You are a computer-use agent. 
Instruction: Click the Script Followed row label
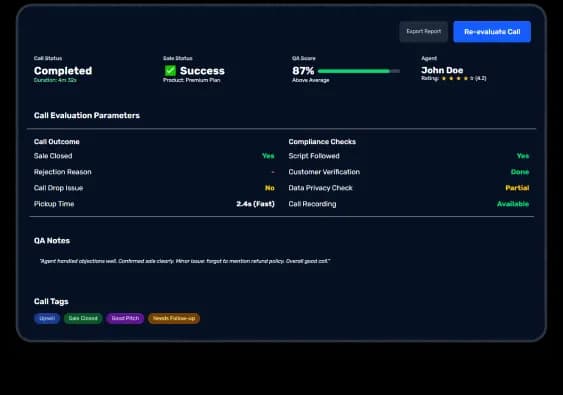coord(314,156)
